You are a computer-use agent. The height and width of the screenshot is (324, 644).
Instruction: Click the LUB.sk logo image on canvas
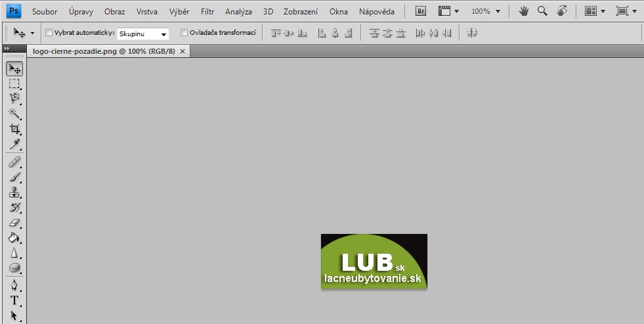pos(374,262)
